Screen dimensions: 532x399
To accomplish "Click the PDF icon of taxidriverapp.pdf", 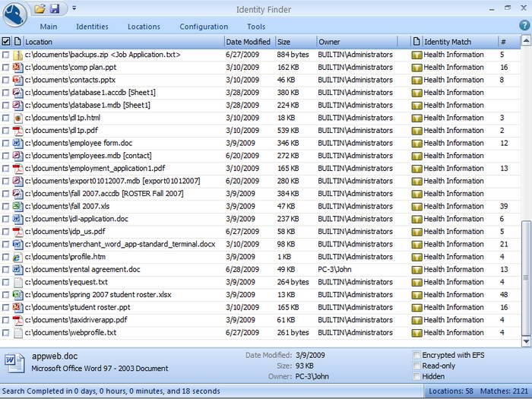I will [x=17, y=320].
